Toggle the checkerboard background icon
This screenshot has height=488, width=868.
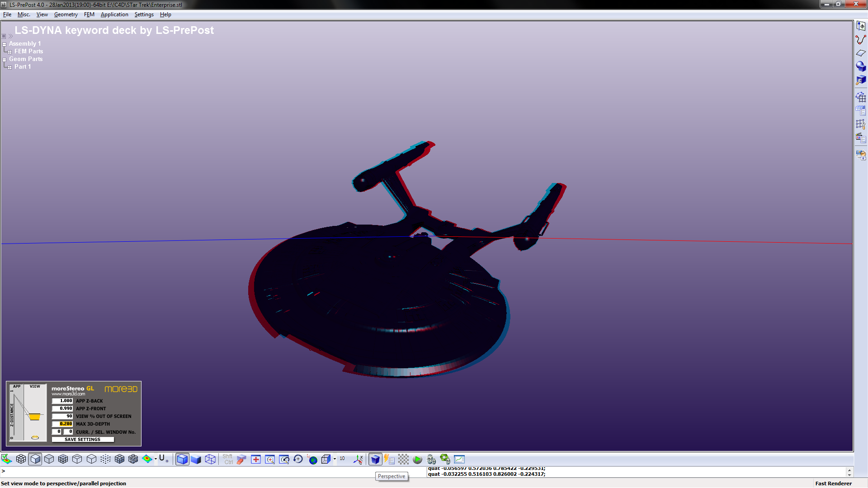[x=403, y=459]
